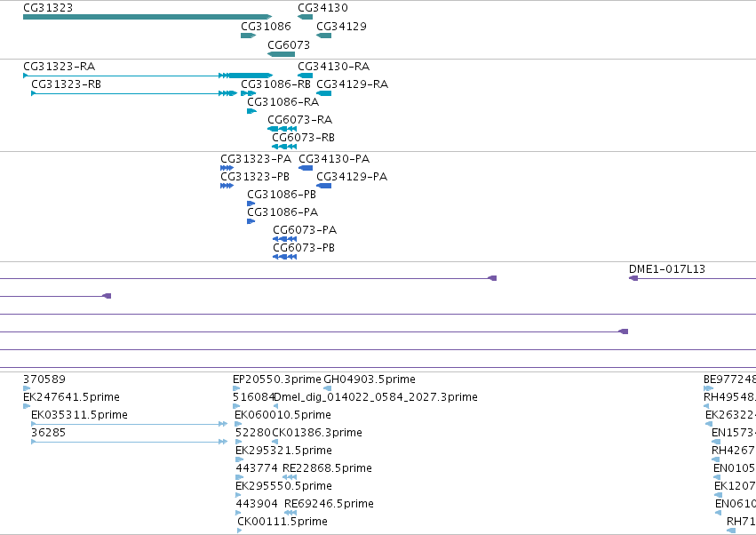756x535 pixels.
Task: Click the EK295321.5prime EST label
Action: point(284,451)
